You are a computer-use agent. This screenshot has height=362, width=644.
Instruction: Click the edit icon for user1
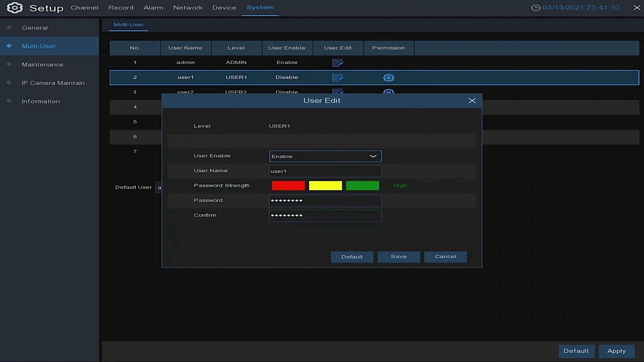338,77
